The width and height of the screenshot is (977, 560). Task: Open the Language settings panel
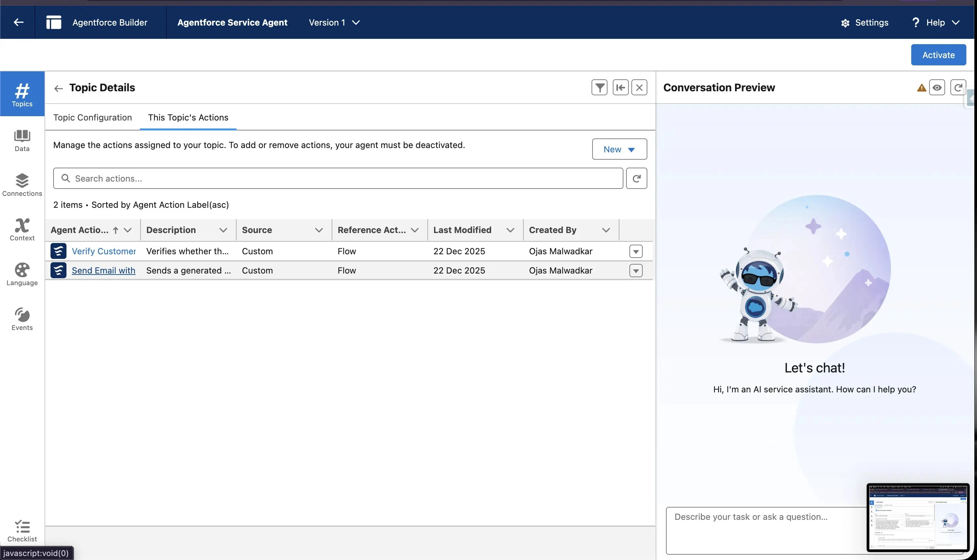click(22, 275)
